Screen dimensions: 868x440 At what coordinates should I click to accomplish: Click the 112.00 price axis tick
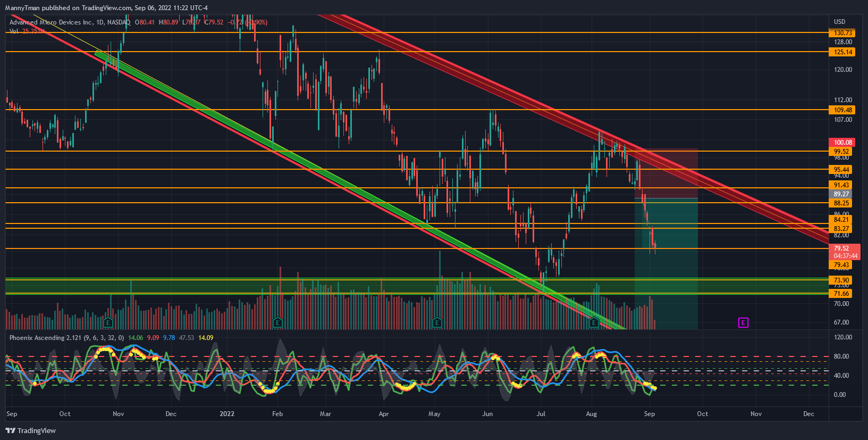click(843, 100)
